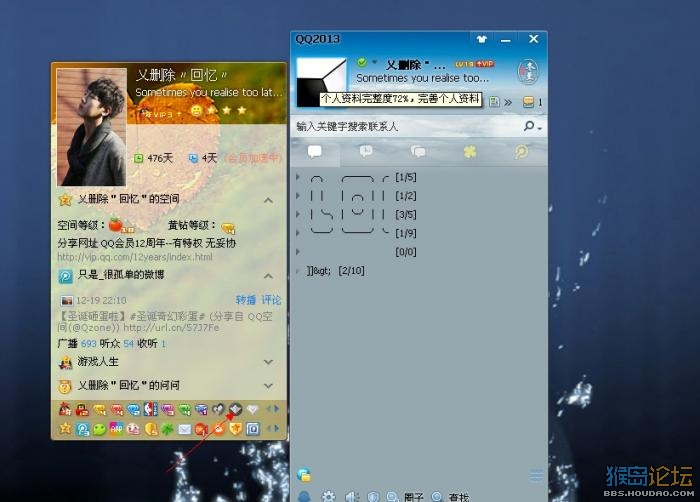Click 评论 on the microblog post
Viewport: 700px width, 502px height.
point(271,300)
